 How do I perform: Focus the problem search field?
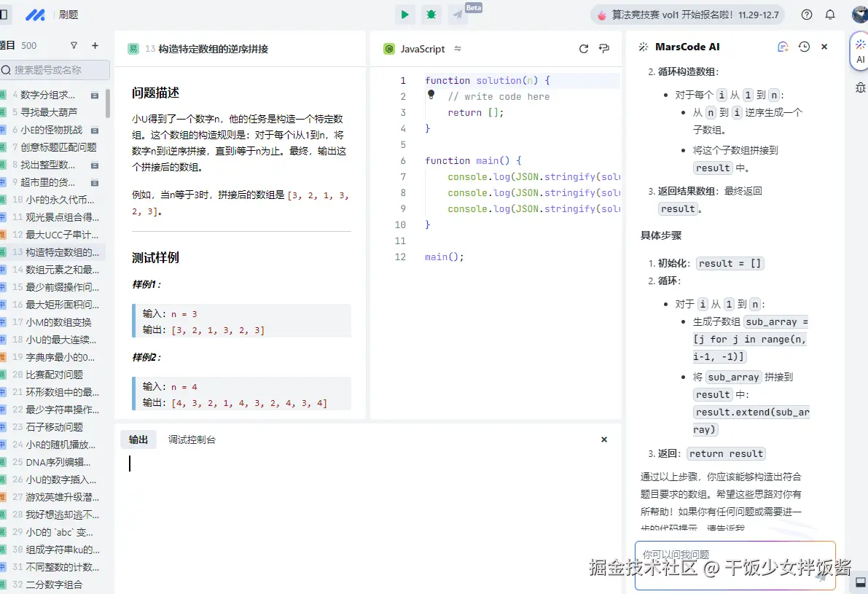[x=54, y=70]
